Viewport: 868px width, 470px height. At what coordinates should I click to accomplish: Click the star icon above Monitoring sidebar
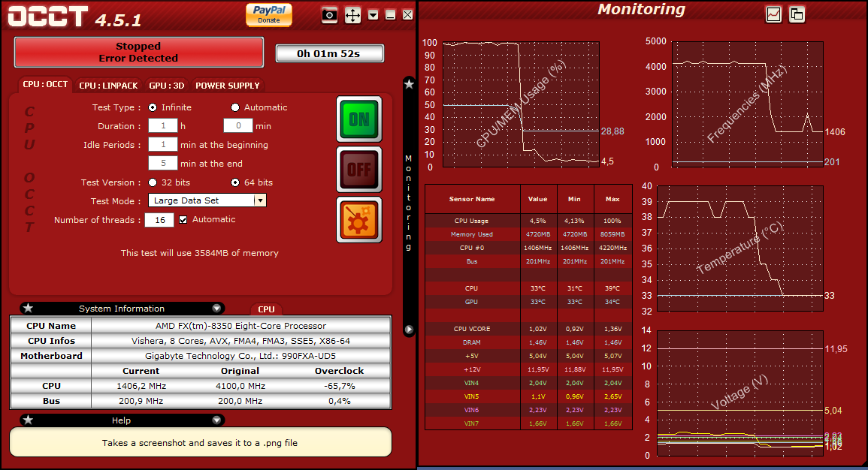click(x=409, y=84)
